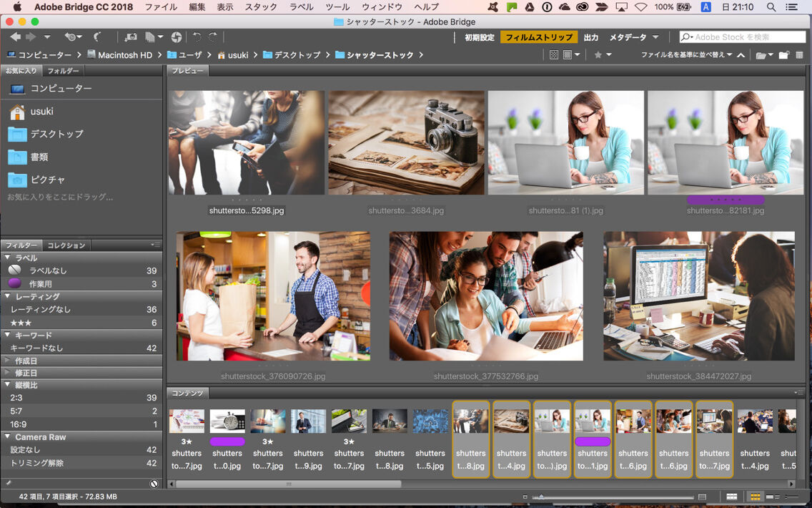Click the trash delete item icon
The height and width of the screenshot is (508, 812).
799,55
